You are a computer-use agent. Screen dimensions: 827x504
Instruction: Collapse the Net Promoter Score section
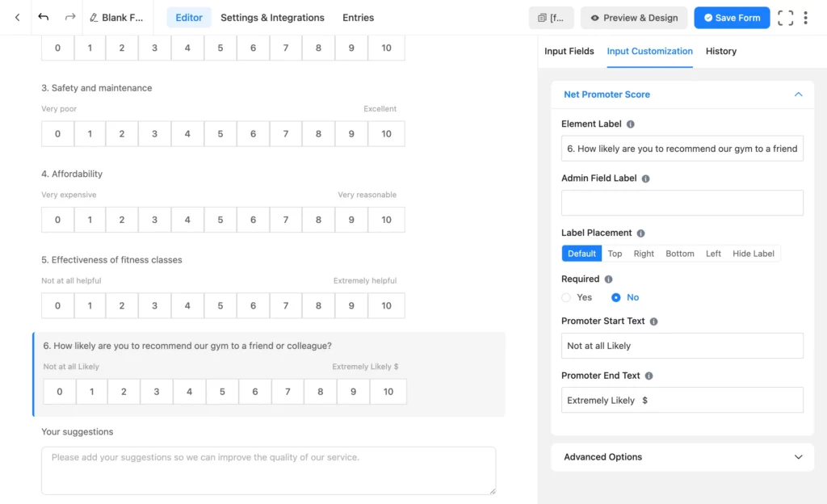coord(798,94)
